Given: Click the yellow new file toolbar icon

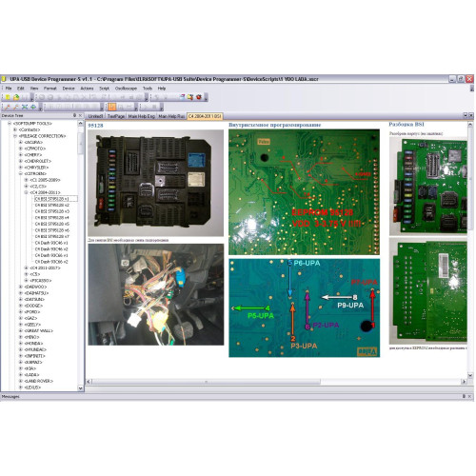Looking at the screenshot, I should (8, 97).
